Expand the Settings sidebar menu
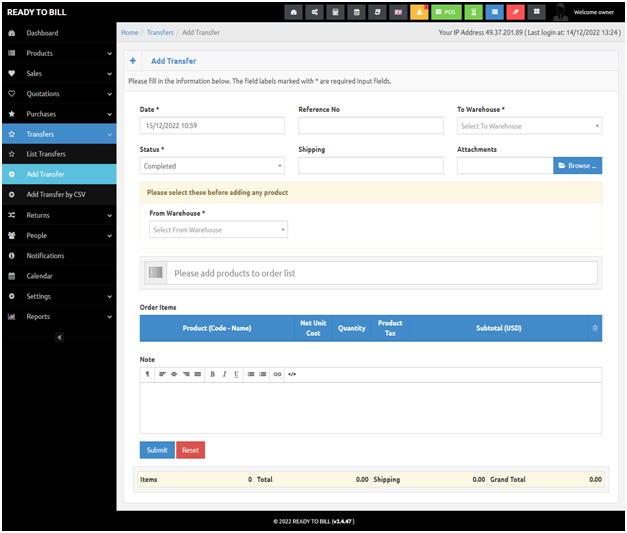The image size is (627, 533). click(59, 296)
